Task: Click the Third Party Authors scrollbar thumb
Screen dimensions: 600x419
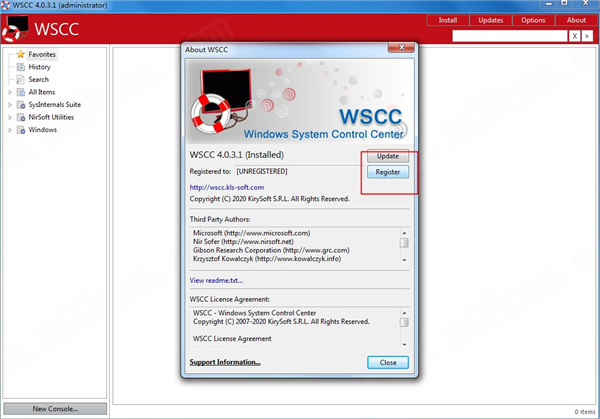Action: pyautogui.click(x=404, y=243)
